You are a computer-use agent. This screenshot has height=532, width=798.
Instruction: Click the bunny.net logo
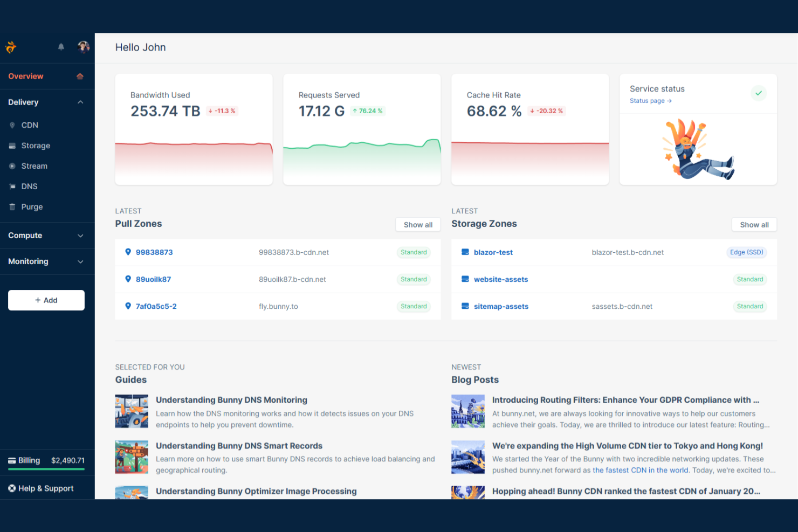coord(11,47)
